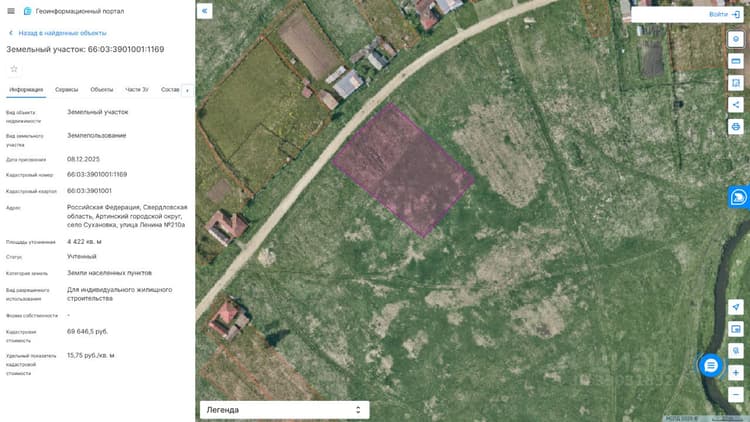Expand the Легенда dropdown
Image resolution: width=750 pixels, height=422 pixels.
coord(285,410)
